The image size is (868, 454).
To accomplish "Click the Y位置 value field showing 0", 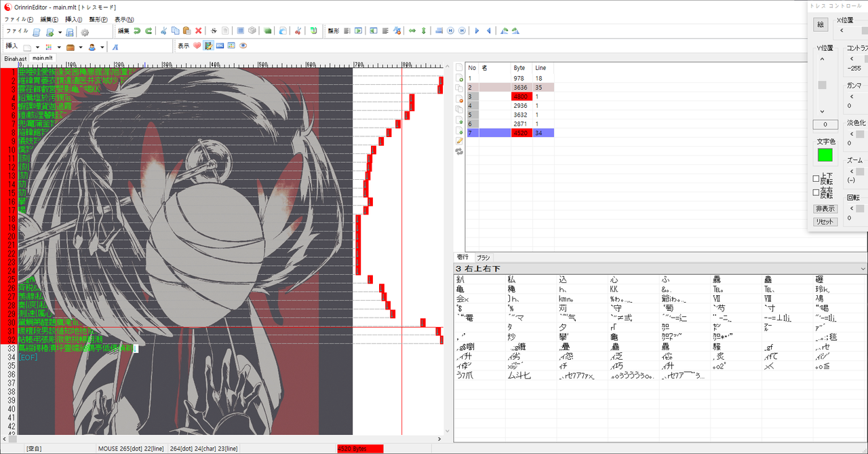I will [825, 125].
